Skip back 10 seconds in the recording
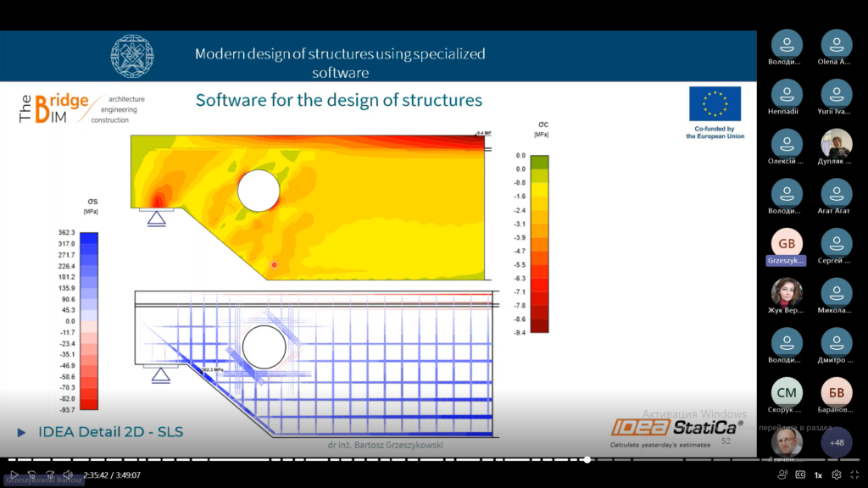Image resolution: width=868 pixels, height=488 pixels. [x=31, y=475]
